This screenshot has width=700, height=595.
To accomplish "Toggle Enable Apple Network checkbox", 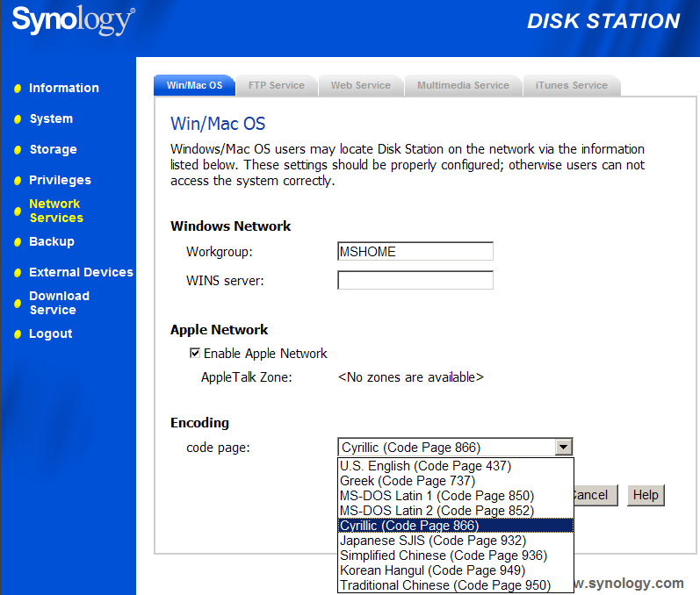I will (x=195, y=354).
